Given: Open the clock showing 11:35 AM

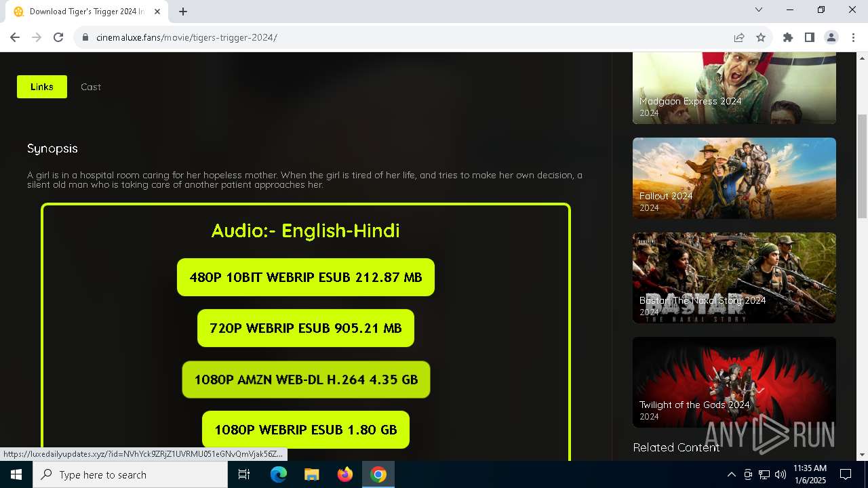Looking at the screenshot, I should 810,474.
